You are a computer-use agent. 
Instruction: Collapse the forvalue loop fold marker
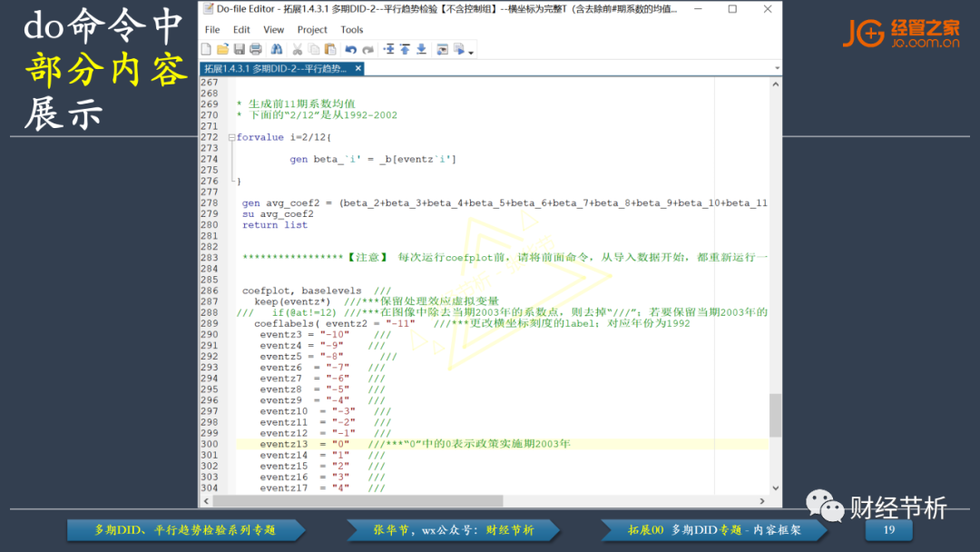(230, 138)
